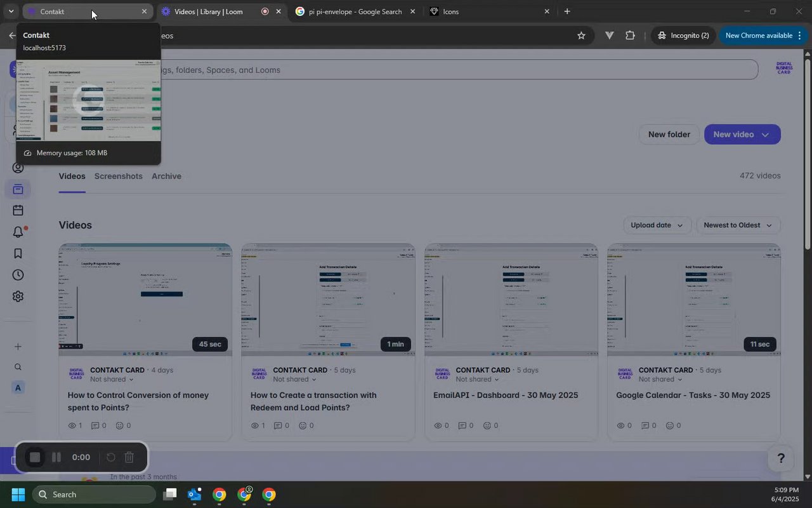Open the Chrome extensions puzzle icon

tap(630, 36)
